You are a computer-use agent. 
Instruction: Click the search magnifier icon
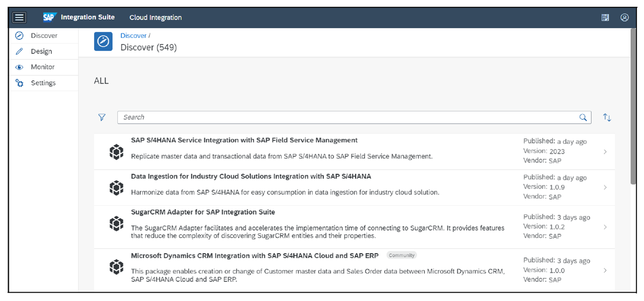pyautogui.click(x=583, y=117)
